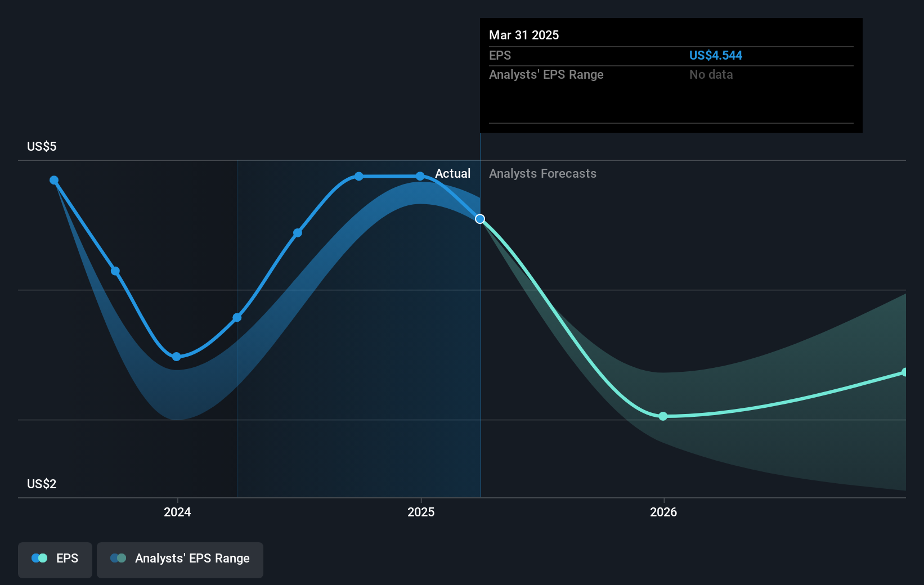Viewport: 924px width, 585px height.
Task: Click the 2024 x-axis label
Action: point(177,512)
